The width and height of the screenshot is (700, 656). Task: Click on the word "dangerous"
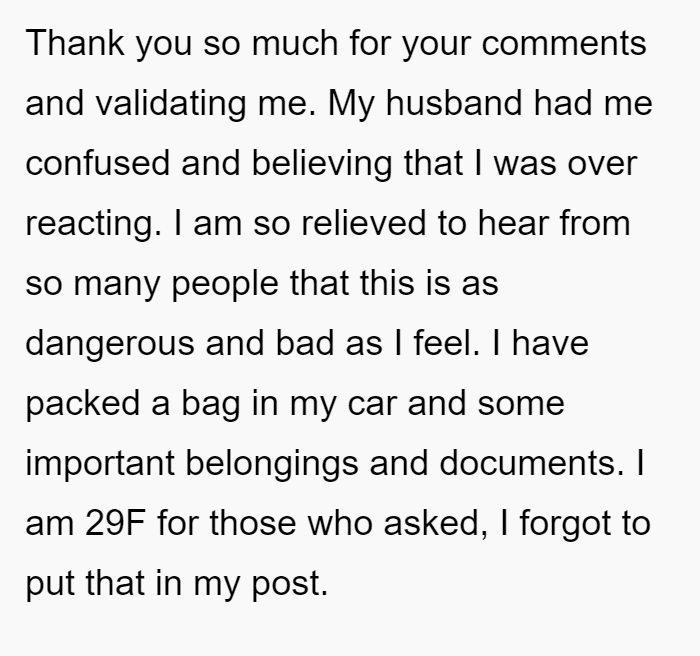click(110, 343)
